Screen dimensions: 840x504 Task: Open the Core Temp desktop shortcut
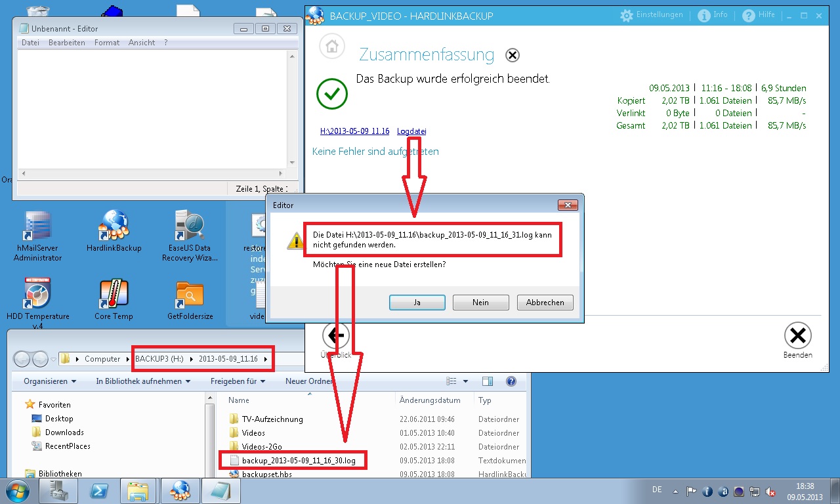click(x=114, y=299)
